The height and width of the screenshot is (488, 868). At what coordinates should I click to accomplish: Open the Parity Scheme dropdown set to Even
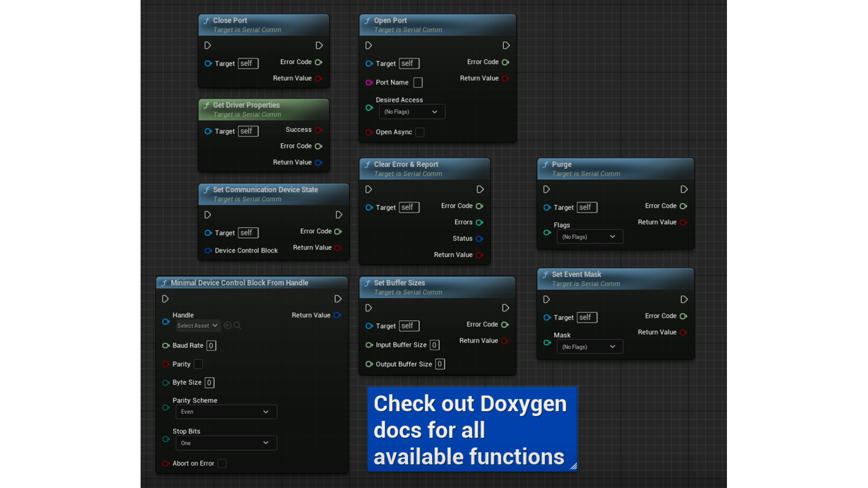226,412
